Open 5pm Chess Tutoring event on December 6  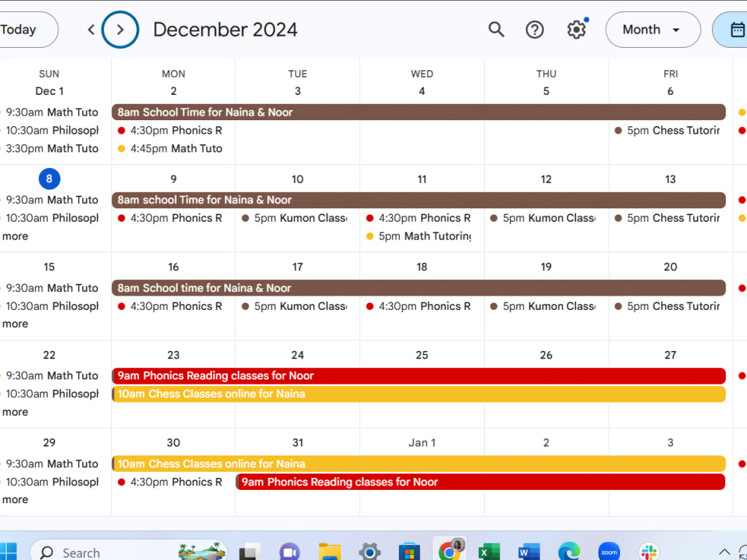click(x=668, y=131)
